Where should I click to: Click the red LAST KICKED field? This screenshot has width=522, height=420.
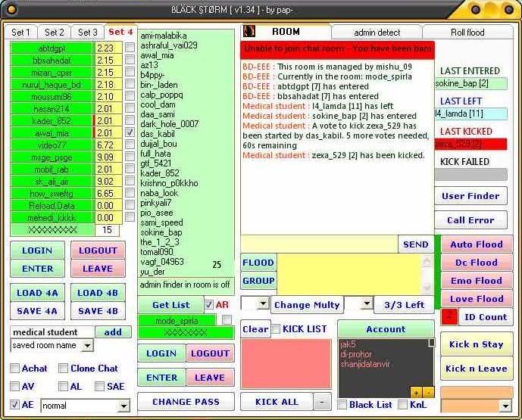point(470,144)
